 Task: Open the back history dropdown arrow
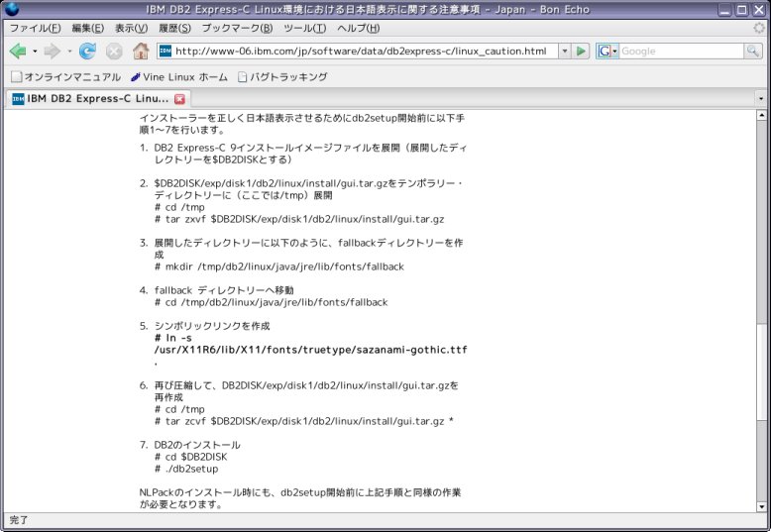pyautogui.click(x=35, y=52)
